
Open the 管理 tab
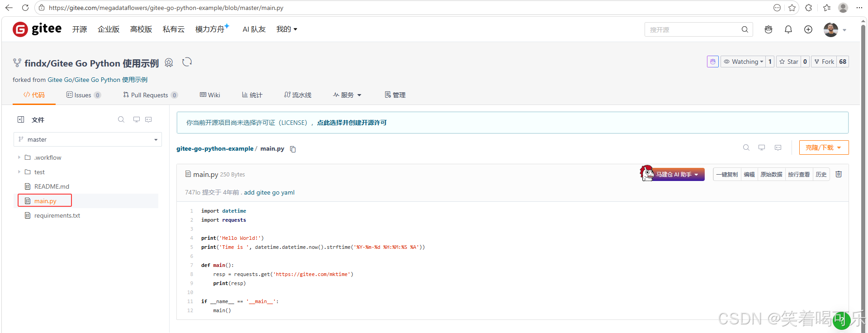395,95
